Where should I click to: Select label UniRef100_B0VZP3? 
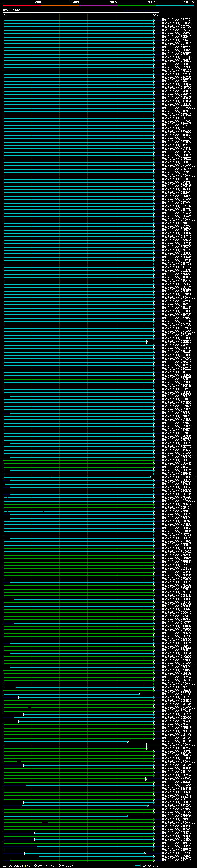176,358
